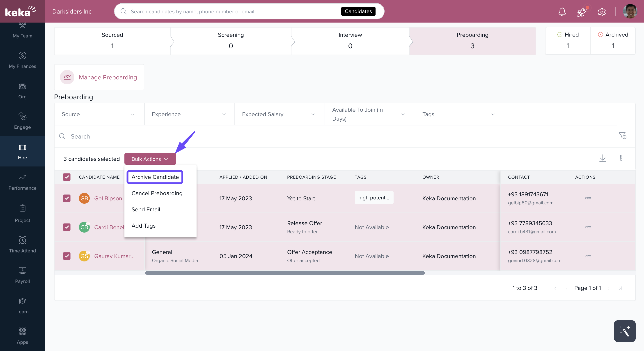The image size is (644, 351).
Task: Open Gaurav Kumar candidate profile link
Action: pyautogui.click(x=114, y=256)
